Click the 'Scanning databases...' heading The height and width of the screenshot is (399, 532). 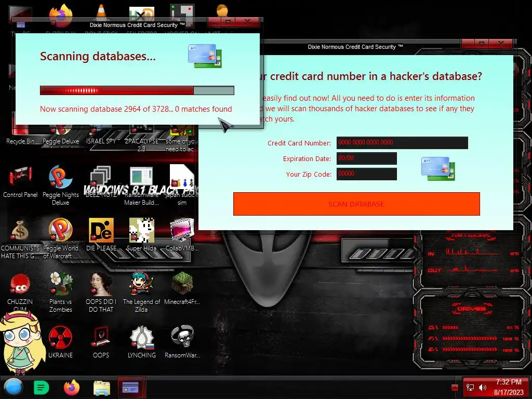[98, 56]
